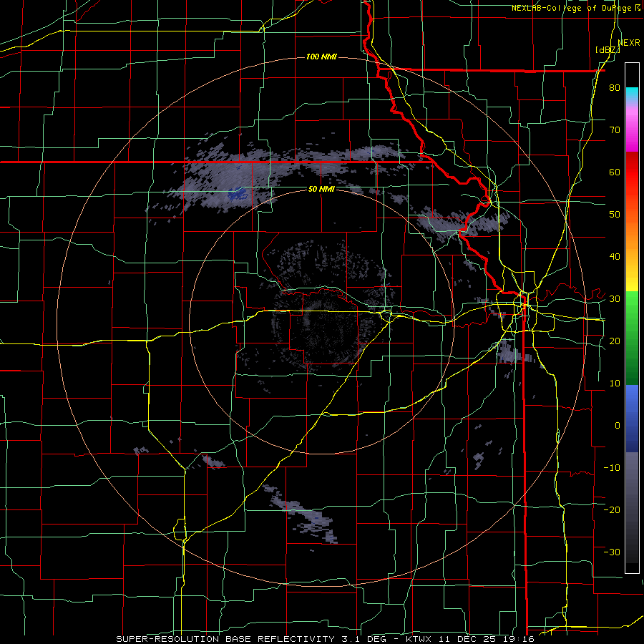
Task: Click the '[dBZ]' units label
Action: point(608,49)
